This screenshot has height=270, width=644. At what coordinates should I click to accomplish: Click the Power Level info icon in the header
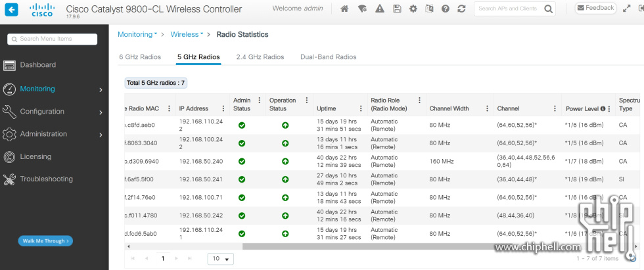pos(603,109)
